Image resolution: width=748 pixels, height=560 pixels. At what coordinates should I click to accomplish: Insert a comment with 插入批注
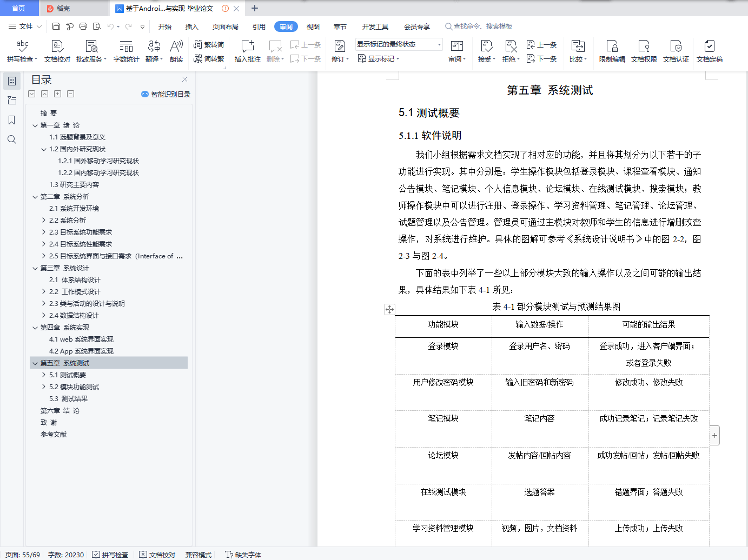pos(247,51)
